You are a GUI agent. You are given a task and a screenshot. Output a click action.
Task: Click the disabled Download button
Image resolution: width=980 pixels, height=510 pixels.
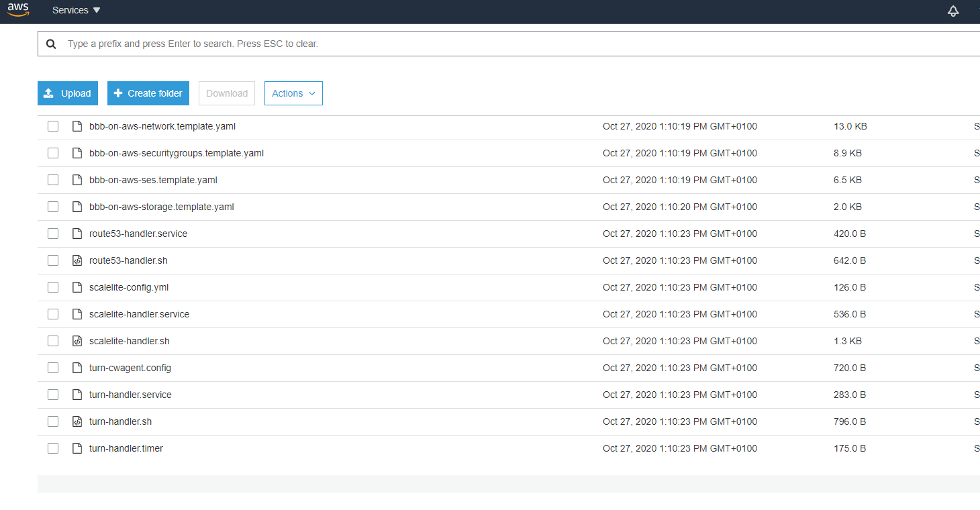point(226,93)
